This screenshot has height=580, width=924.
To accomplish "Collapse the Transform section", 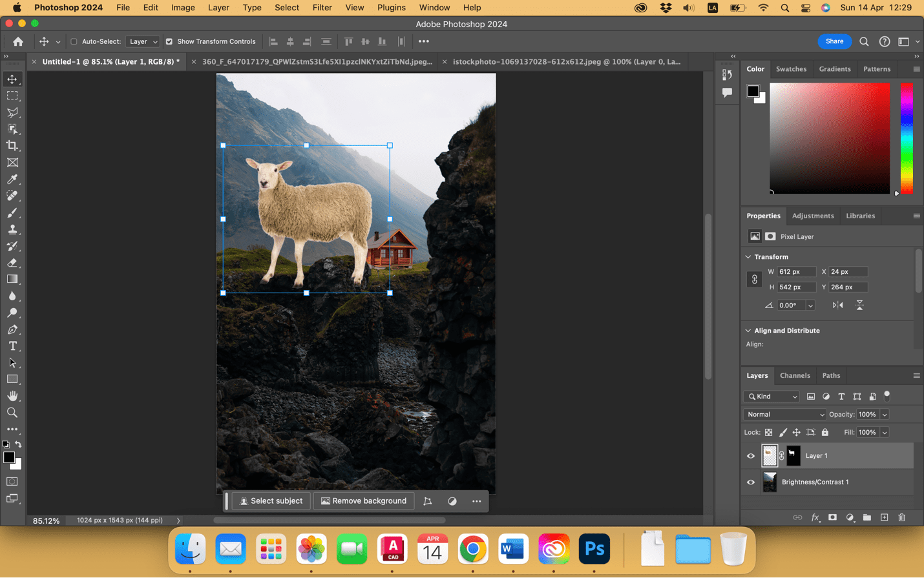I will coord(748,257).
